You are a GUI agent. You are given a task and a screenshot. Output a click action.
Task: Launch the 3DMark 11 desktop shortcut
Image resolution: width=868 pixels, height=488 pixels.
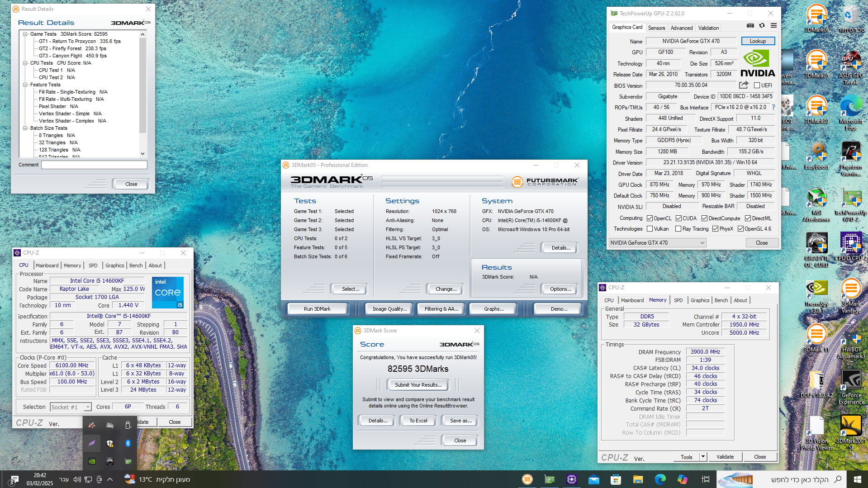click(817, 338)
